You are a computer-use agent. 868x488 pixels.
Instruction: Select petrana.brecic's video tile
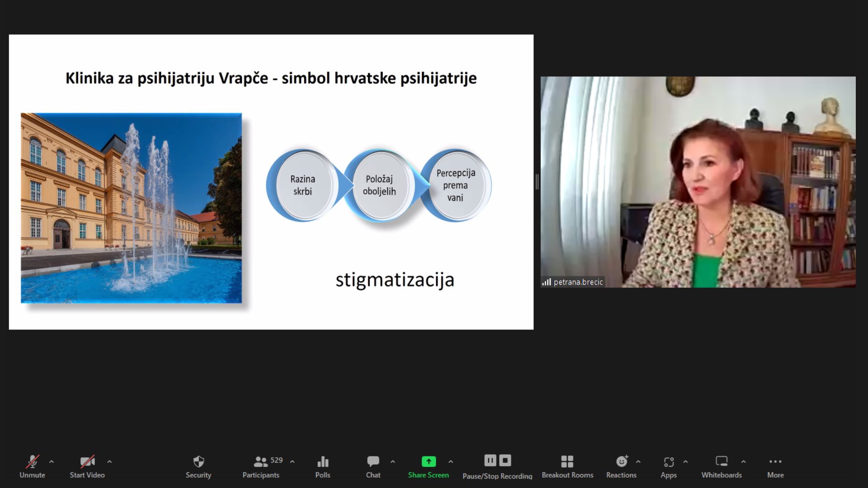698,182
